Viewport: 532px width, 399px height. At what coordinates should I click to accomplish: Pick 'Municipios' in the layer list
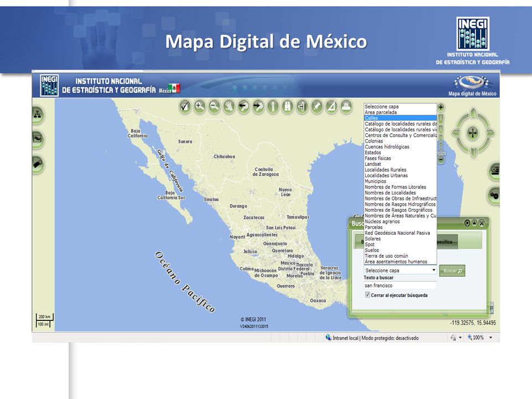[400, 181]
